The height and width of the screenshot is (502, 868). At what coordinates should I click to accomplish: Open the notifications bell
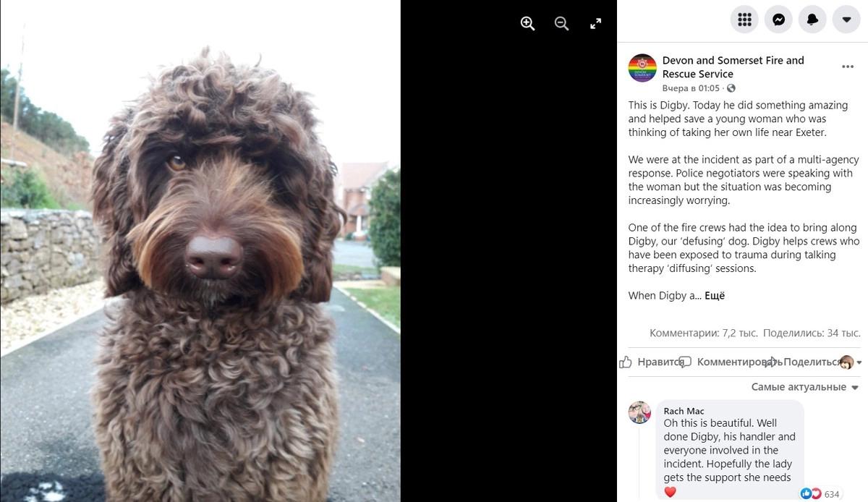pos(812,20)
